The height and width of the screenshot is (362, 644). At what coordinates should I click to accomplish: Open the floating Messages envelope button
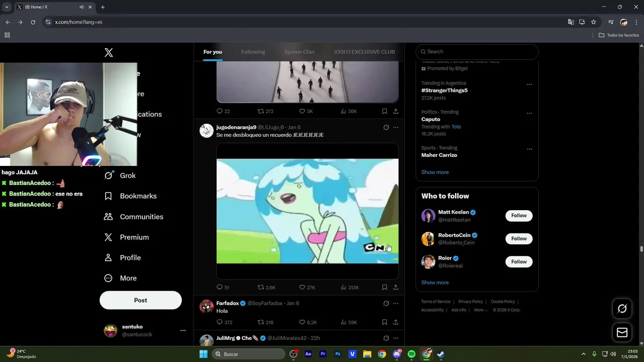click(622, 333)
